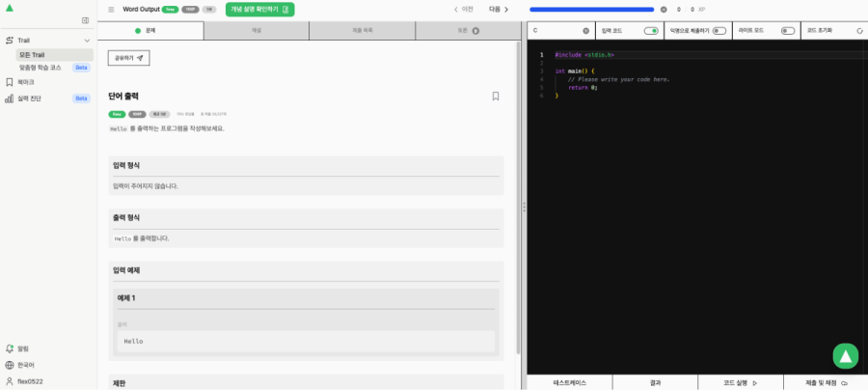
Task: Open the hamburger menu beside Word Output
Action: [111, 10]
